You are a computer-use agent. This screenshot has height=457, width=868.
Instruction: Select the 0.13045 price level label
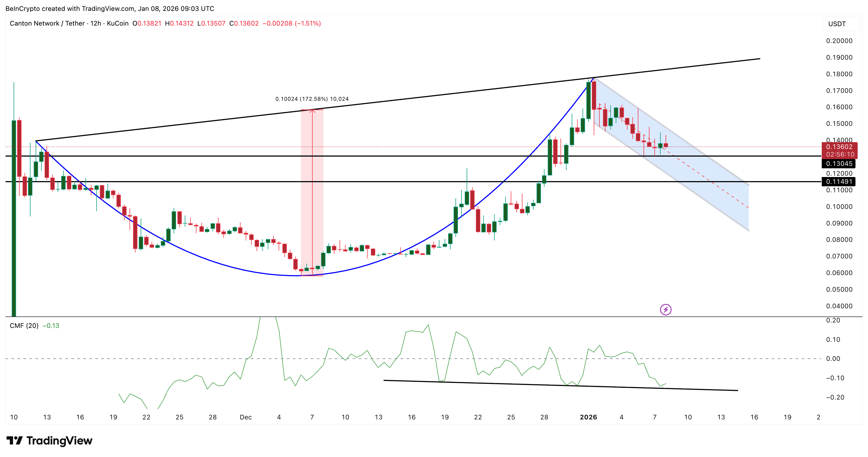840,164
